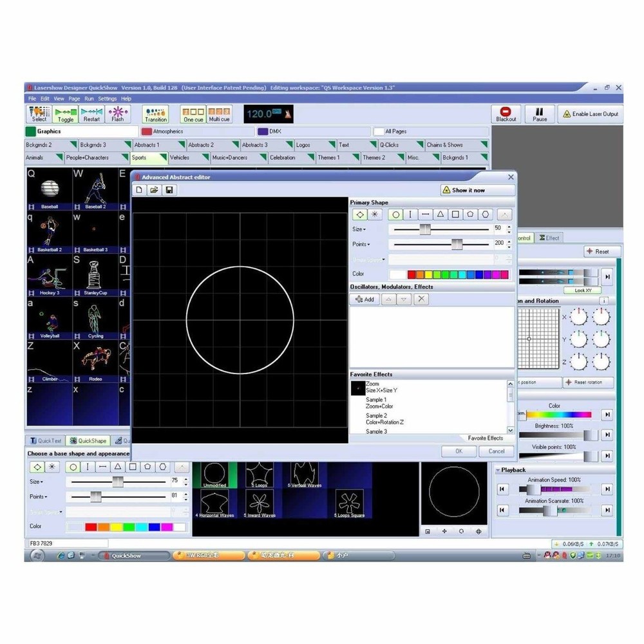Open the Settings menu
Screen dimensions: 644x644
(107, 98)
